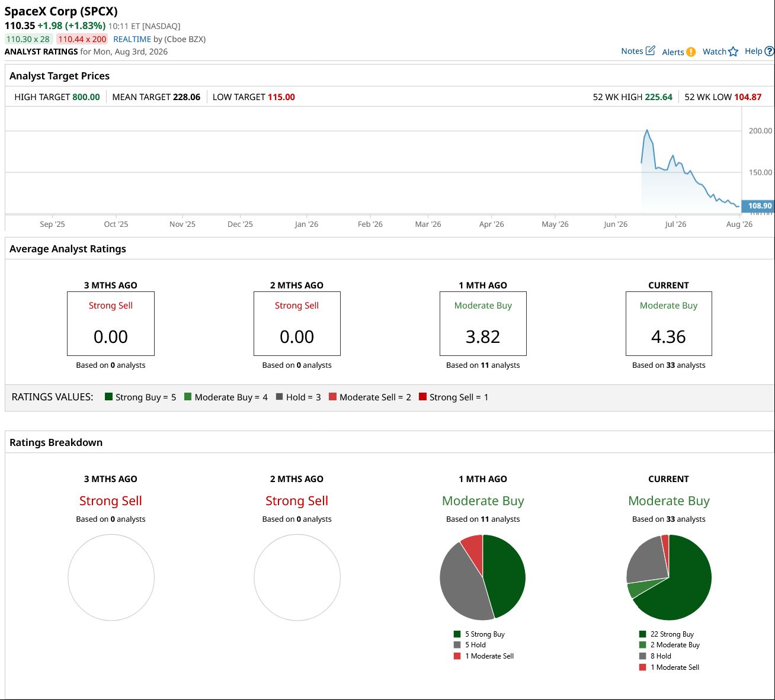Click the '8 Hold' legend text

point(661,656)
